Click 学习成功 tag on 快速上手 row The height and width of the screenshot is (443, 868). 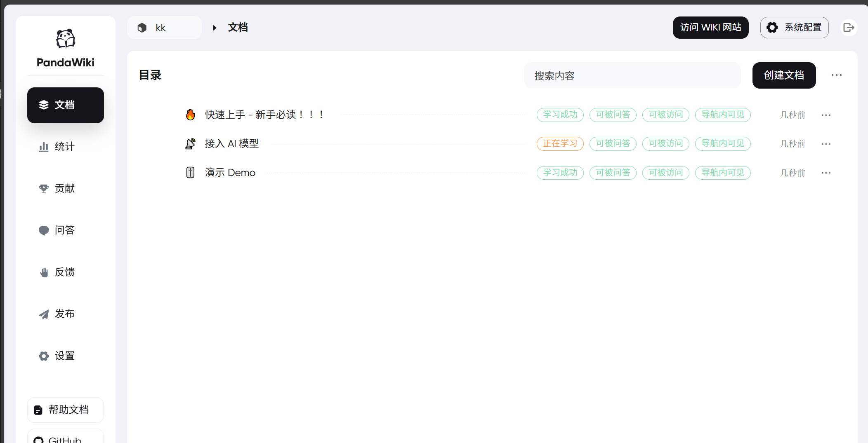pyautogui.click(x=560, y=115)
